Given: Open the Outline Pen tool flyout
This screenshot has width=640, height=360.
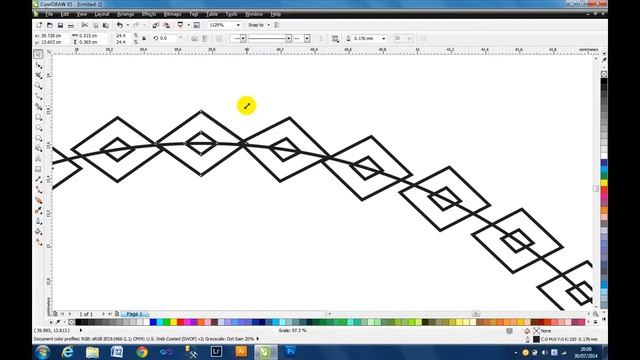Looking at the screenshot, I should coord(38,221).
